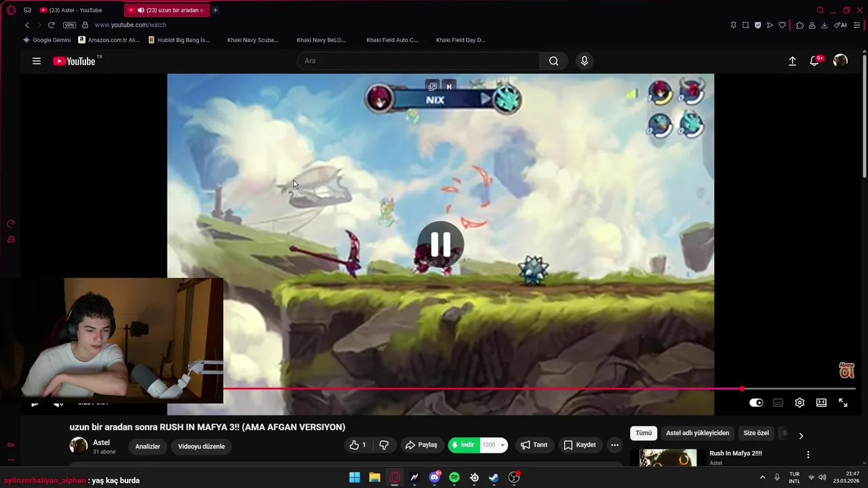868x488 pixels.
Task: Click the 'Abone ol' channel watermark
Action: point(847,370)
